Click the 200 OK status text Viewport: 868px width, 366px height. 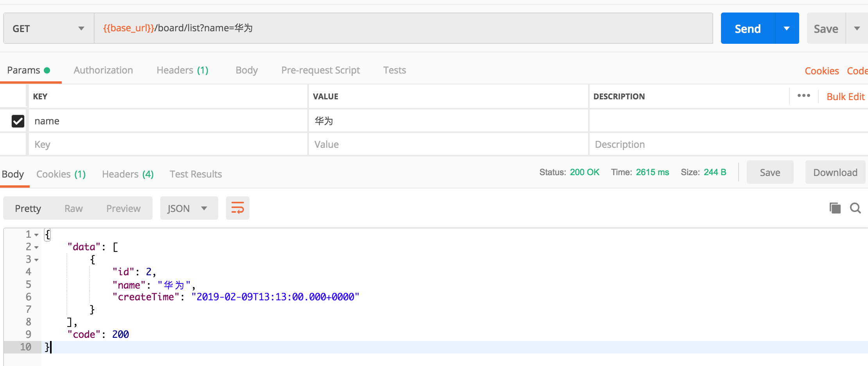pyautogui.click(x=585, y=172)
